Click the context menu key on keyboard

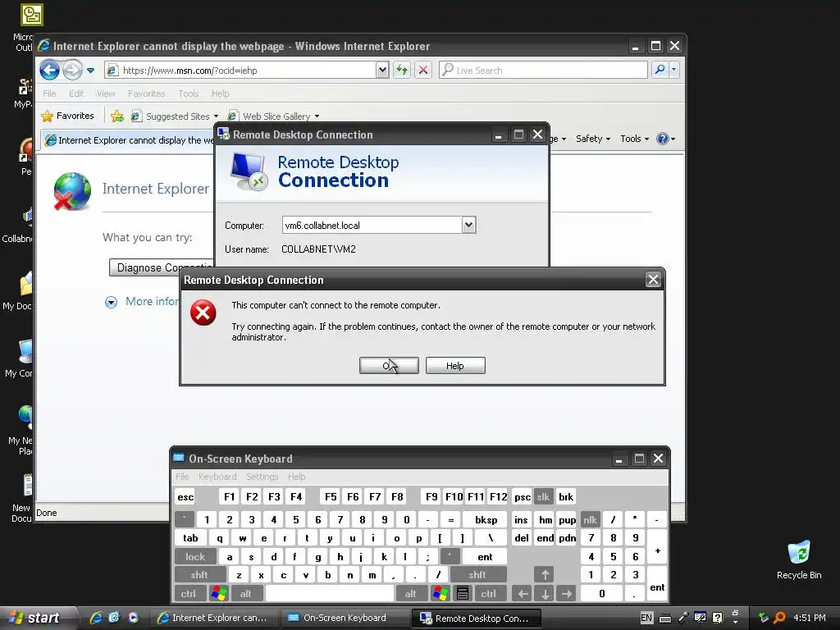coord(463,594)
